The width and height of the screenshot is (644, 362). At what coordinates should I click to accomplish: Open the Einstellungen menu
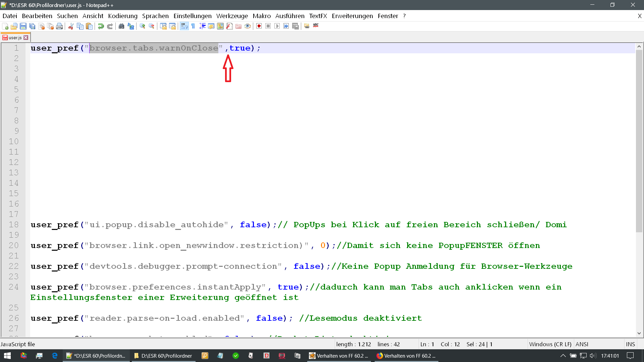[192, 16]
